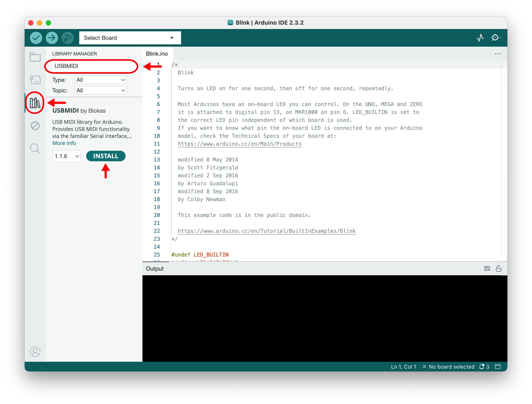The image size is (532, 404).
Task: Open the notifications bell showing 3
Action: tap(484, 366)
